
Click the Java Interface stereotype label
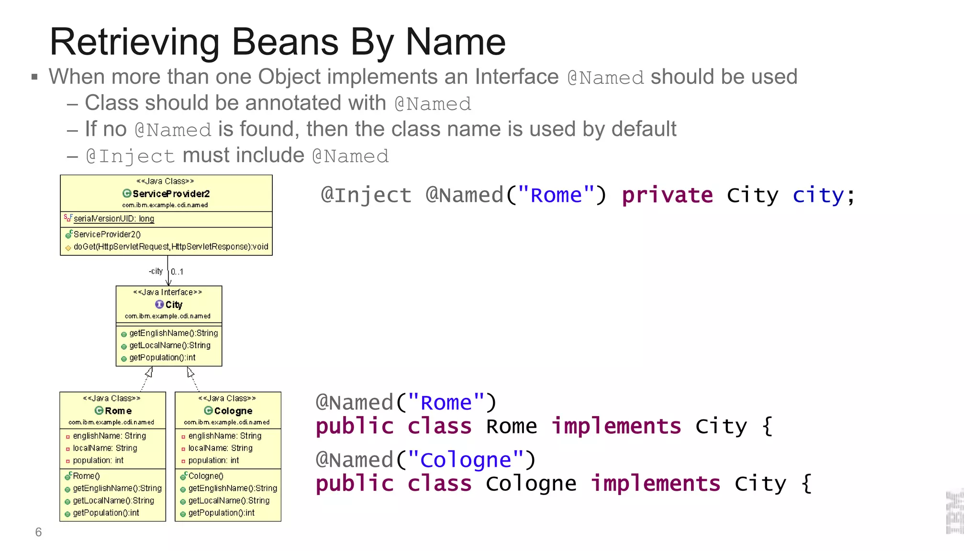pyautogui.click(x=167, y=292)
